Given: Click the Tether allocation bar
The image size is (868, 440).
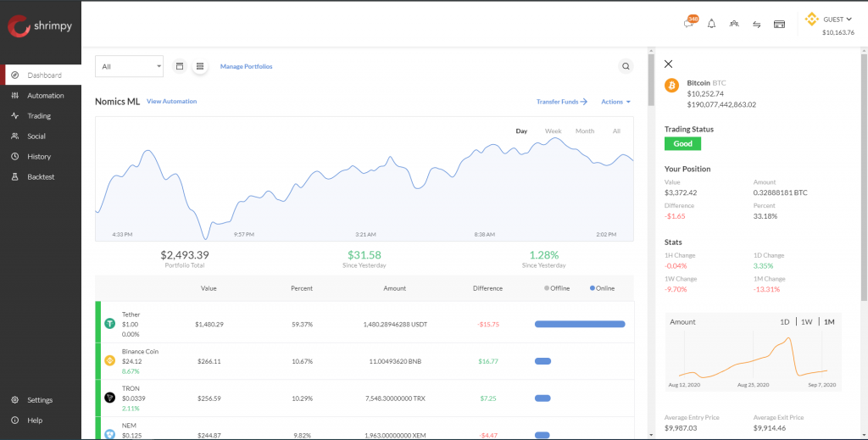Looking at the screenshot, I should (580, 325).
